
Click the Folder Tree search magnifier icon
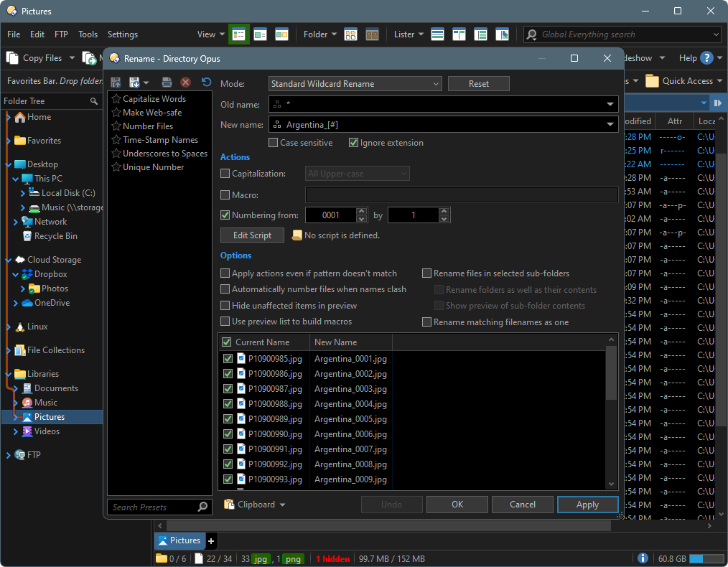point(93,102)
